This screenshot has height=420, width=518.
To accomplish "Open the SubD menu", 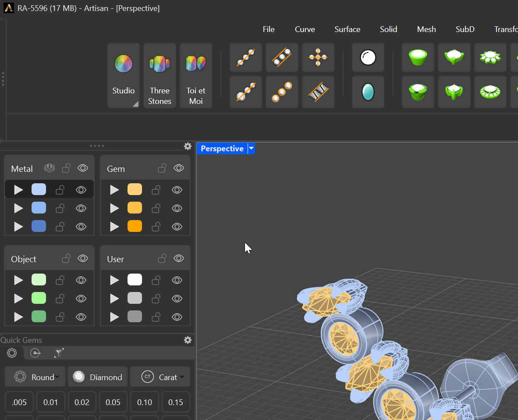I will point(465,29).
